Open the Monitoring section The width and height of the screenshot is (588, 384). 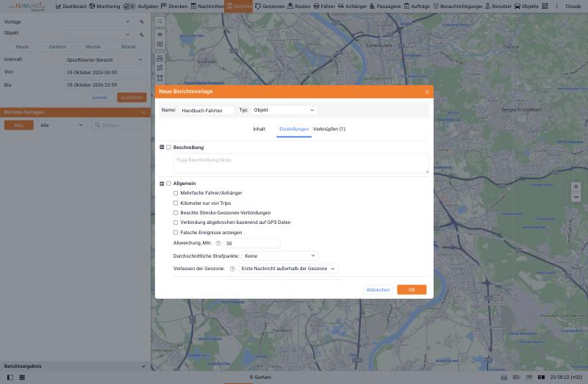[x=104, y=6]
